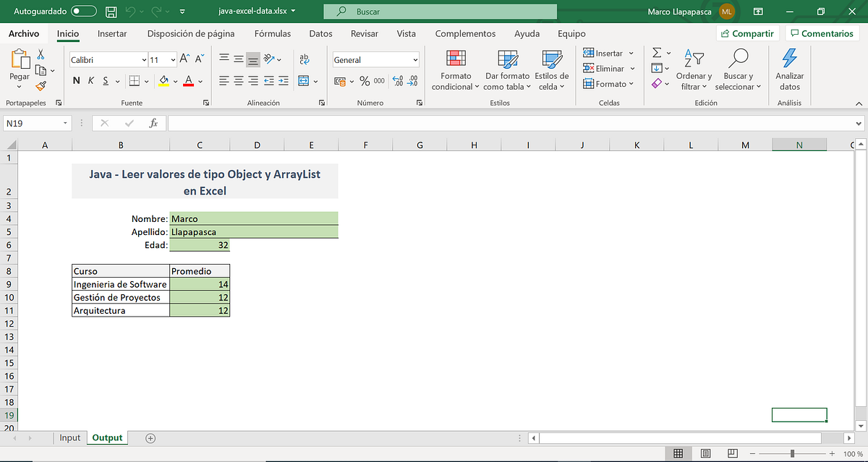Switch to the Fórmulas ribbon tab
Screen dimensions: 868x462
point(272,33)
